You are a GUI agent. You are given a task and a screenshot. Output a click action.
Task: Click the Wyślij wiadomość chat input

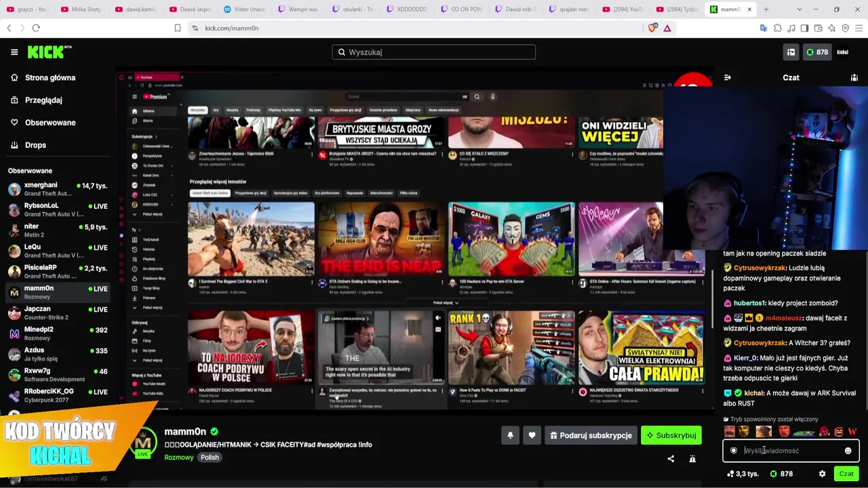pos(791,451)
